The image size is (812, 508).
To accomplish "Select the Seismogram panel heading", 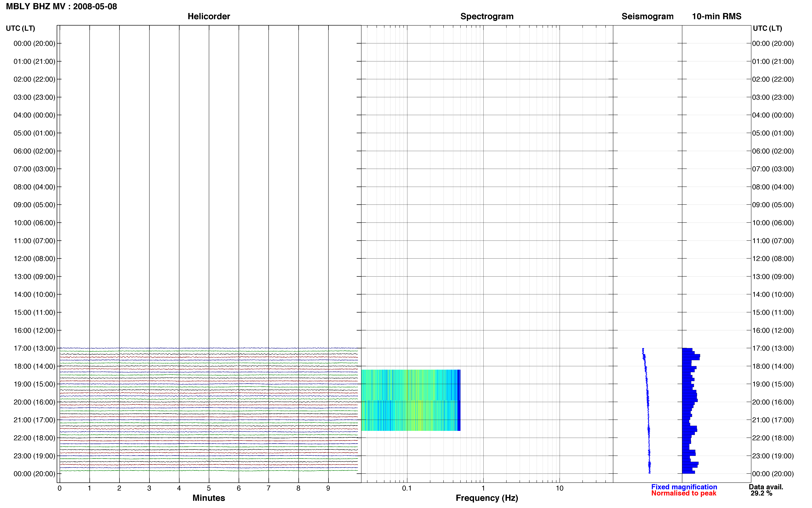I will pos(648,16).
